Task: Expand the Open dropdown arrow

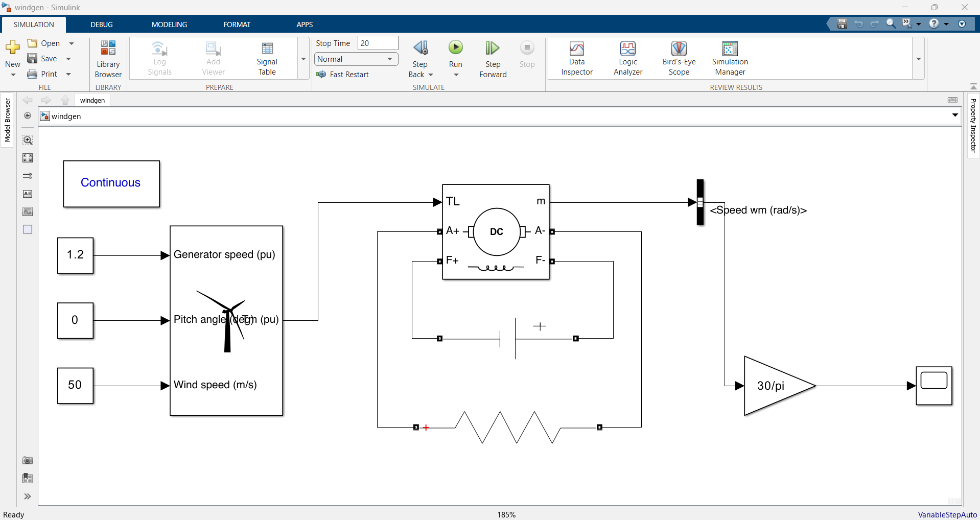Action: [x=72, y=43]
